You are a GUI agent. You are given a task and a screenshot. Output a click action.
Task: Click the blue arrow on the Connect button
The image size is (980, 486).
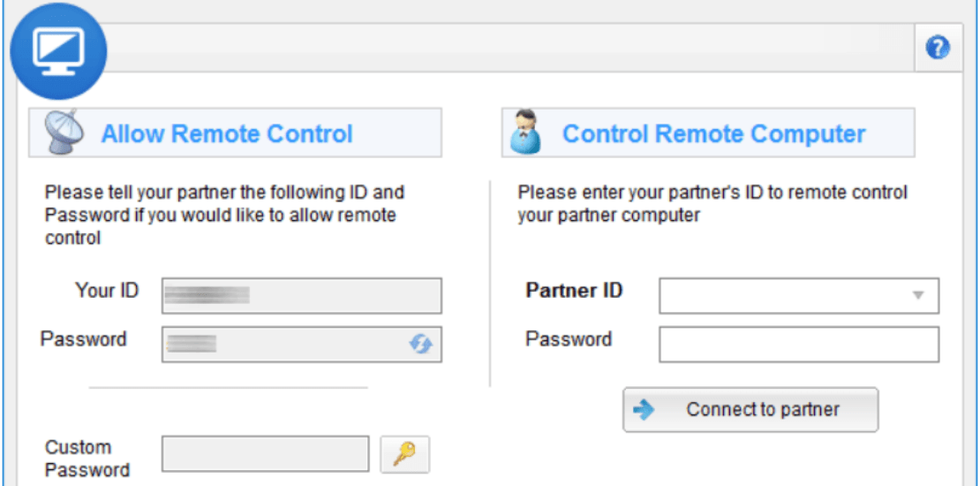643,410
